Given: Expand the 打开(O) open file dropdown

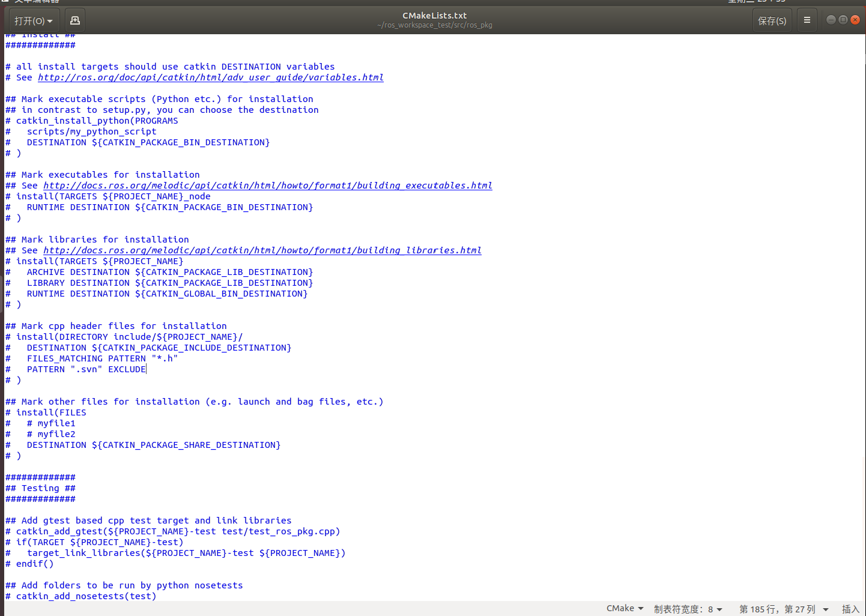Looking at the screenshot, I should tap(34, 20).
